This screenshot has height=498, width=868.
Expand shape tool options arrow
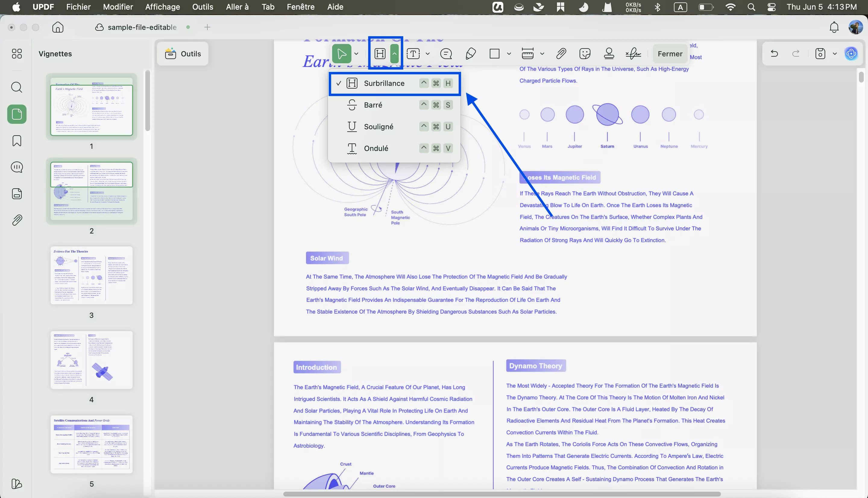[509, 54]
